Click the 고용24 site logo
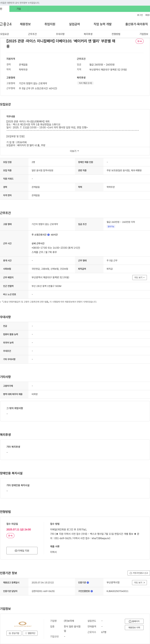The image size is (150, 644). coord(6,24)
